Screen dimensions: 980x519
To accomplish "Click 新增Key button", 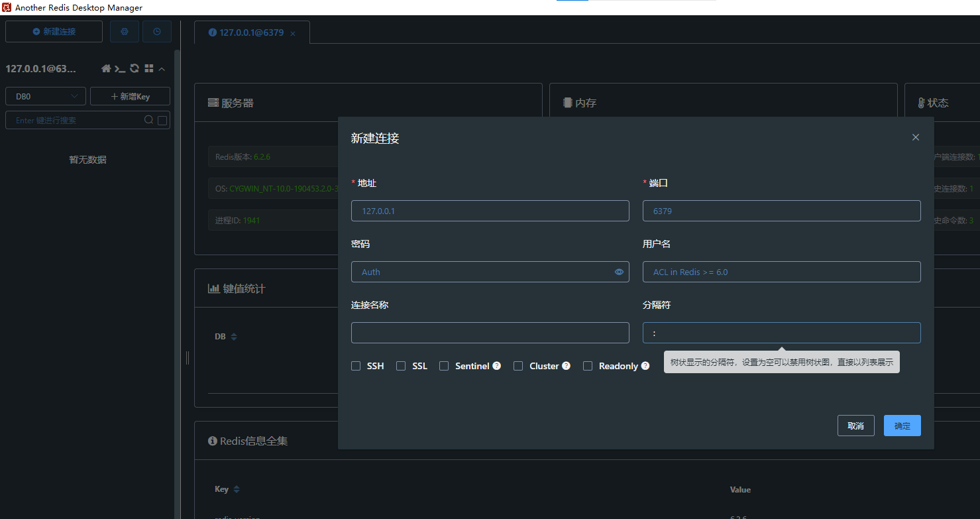I will point(130,96).
